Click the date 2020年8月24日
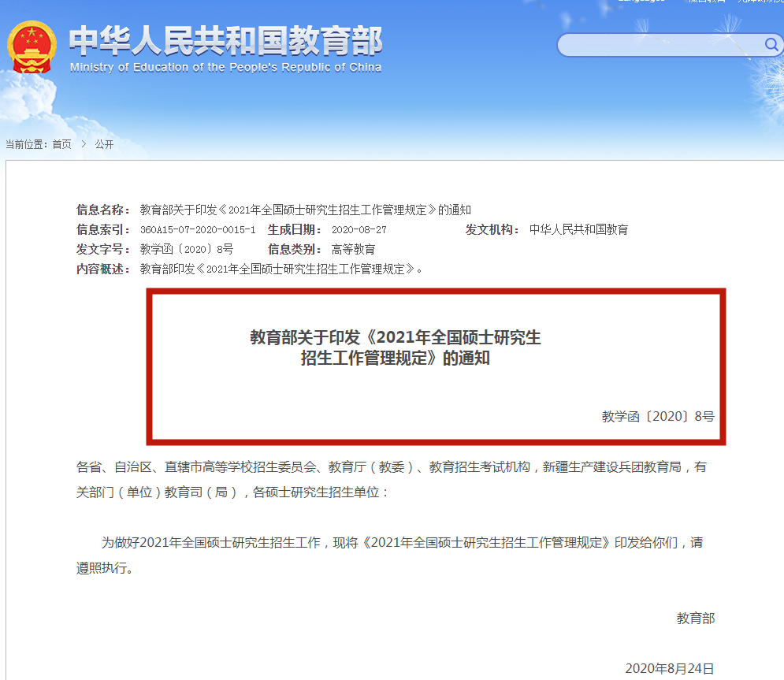The width and height of the screenshot is (784, 680). [x=670, y=668]
